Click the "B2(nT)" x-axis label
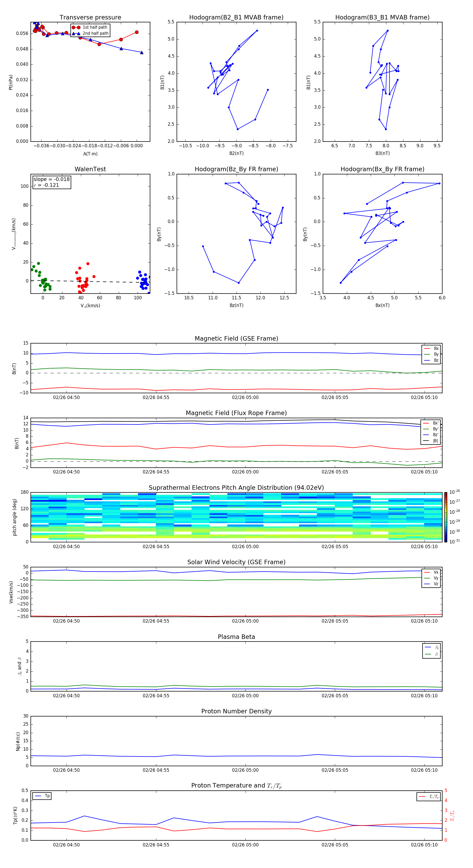Screen dimensions: 473x868 (x=236, y=153)
